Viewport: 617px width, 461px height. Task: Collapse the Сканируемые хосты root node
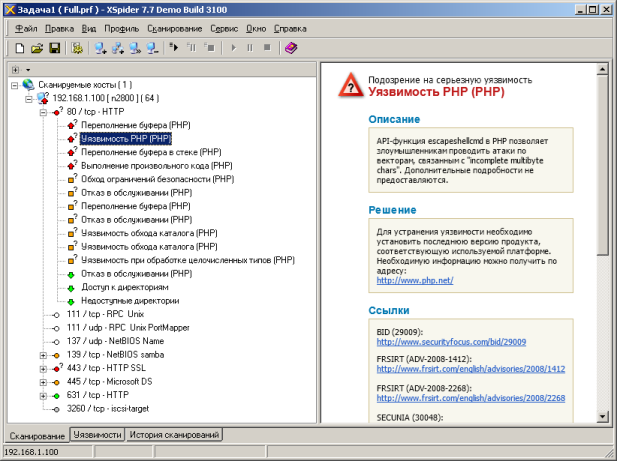(15, 85)
